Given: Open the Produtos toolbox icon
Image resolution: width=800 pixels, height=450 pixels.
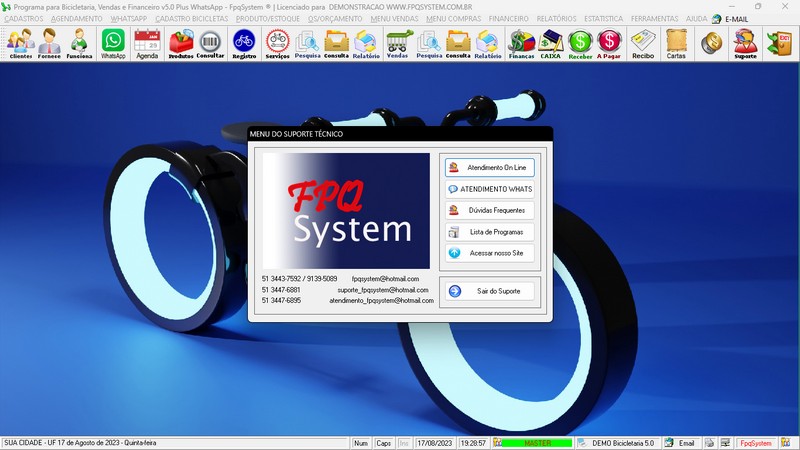Looking at the screenshot, I should [x=181, y=43].
